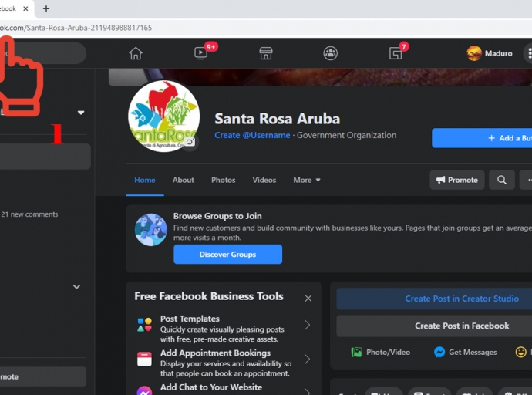Click the Santa Rosa Aruba page title
Image resolution: width=532 pixels, height=395 pixels.
point(278,119)
